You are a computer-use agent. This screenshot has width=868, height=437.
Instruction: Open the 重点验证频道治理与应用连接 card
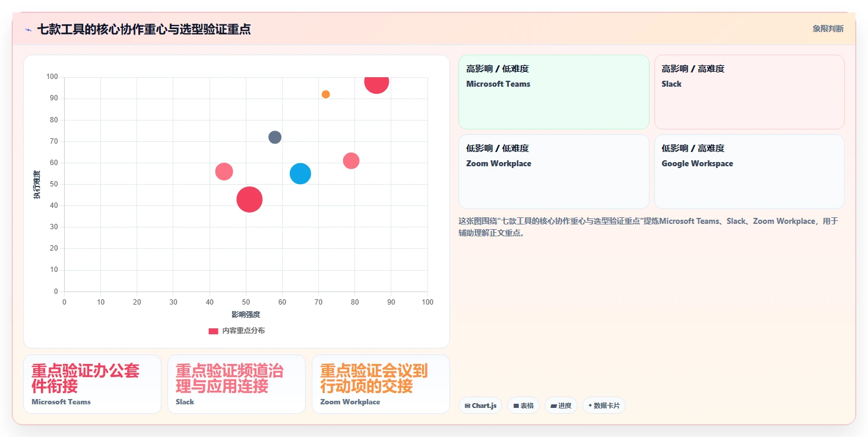(x=236, y=384)
